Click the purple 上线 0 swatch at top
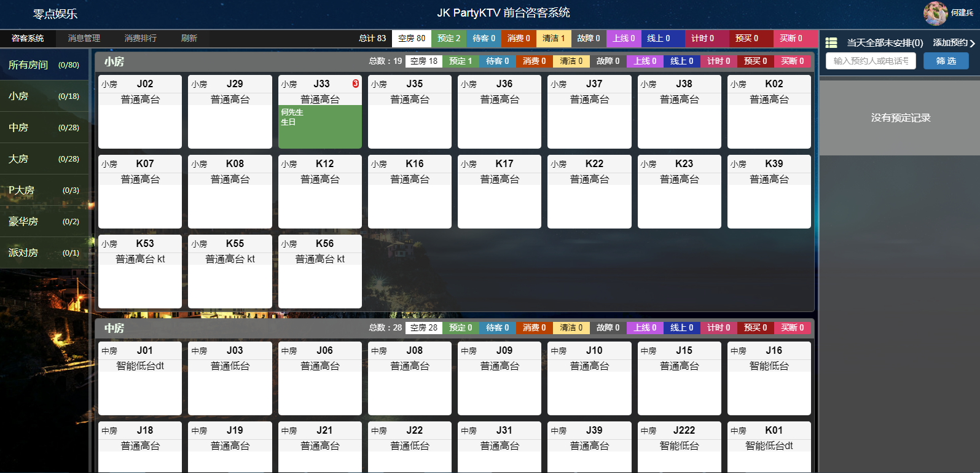 [x=624, y=38]
